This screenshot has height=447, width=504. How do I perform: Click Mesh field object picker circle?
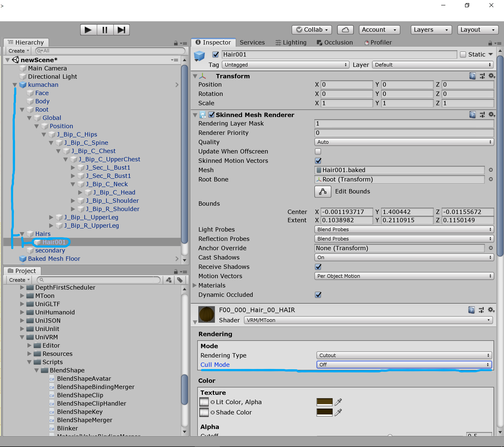491,170
